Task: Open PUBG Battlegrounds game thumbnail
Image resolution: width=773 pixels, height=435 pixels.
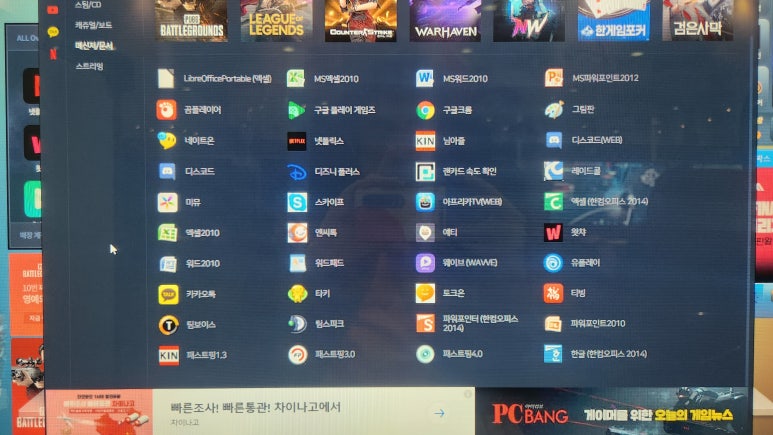Action: click(191, 20)
